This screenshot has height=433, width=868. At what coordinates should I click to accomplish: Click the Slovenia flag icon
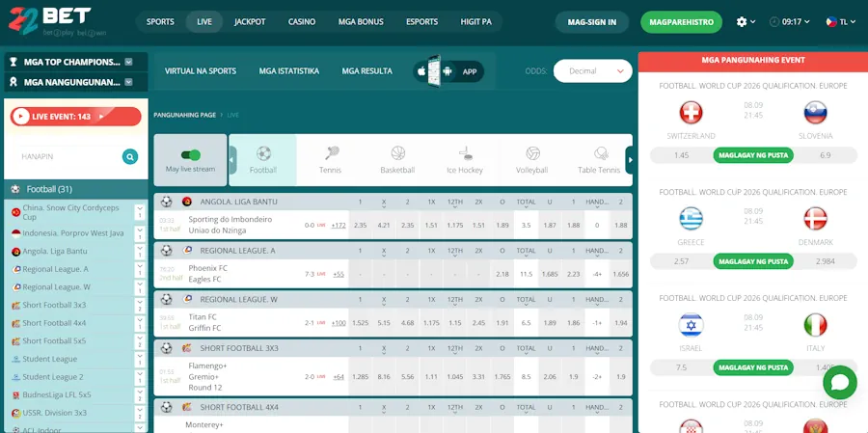[815, 113]
